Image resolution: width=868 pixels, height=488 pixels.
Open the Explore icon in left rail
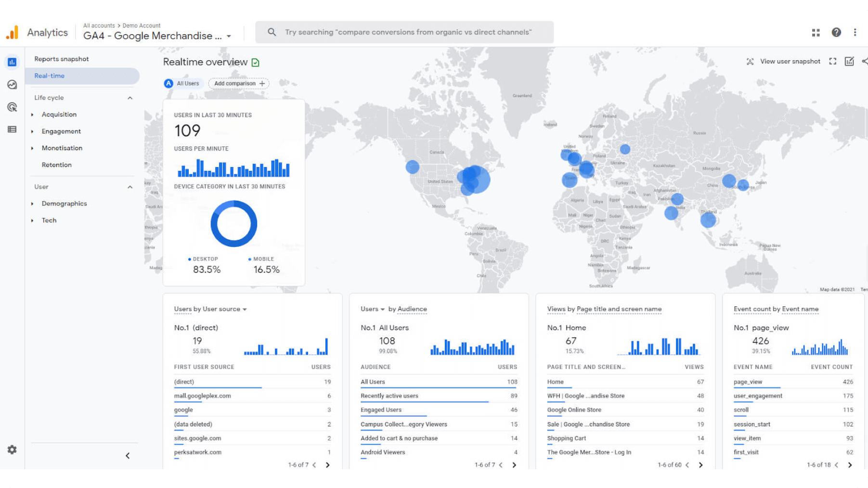coord(12,85)
